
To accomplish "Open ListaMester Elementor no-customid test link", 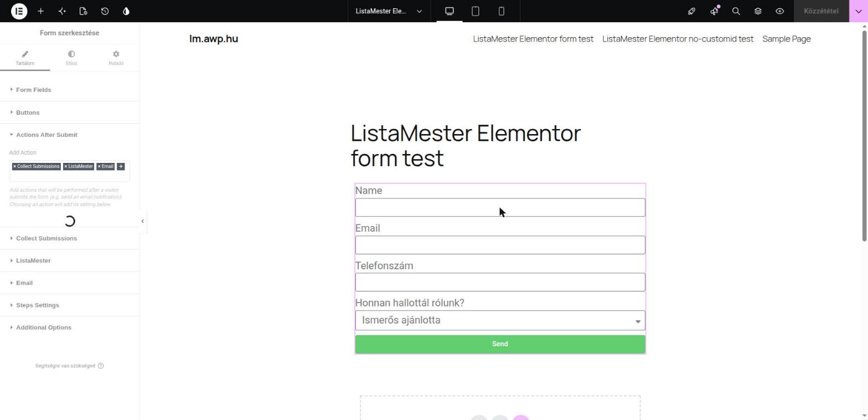I will coord(678,39).
